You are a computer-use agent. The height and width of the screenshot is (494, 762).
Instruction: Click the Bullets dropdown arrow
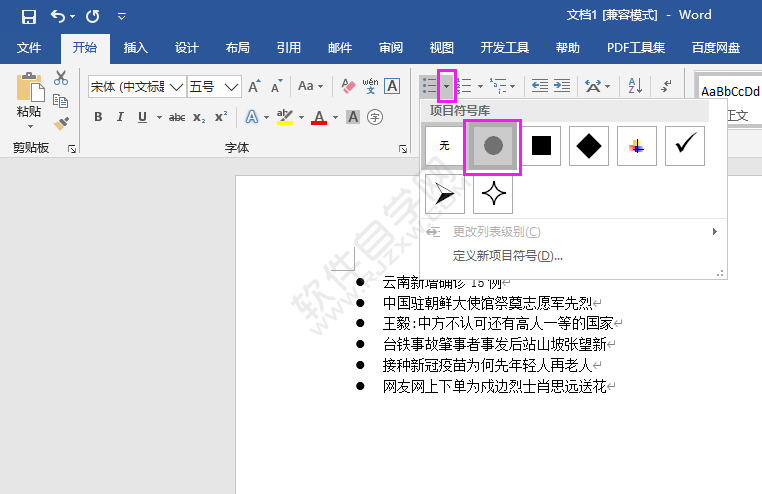click(x=447, y=86)
